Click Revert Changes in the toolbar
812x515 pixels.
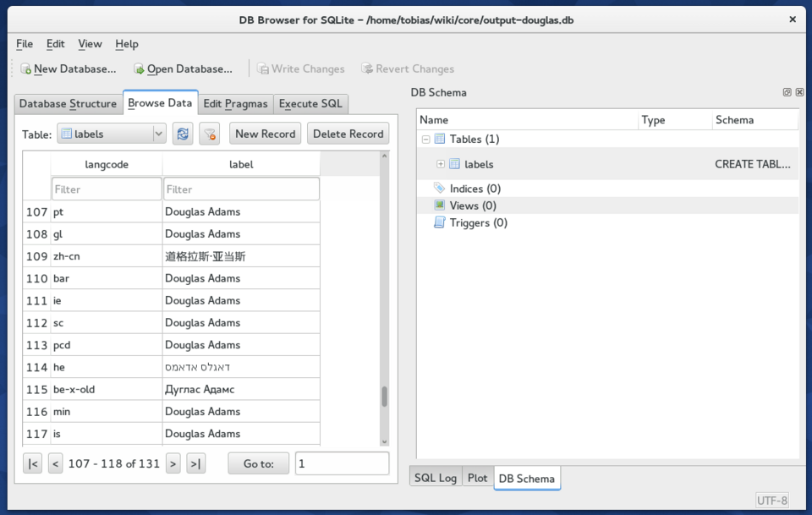click(x=408, y=68)
